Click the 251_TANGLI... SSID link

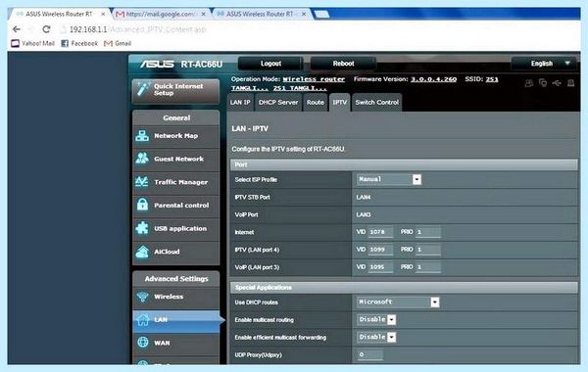click(300, 88)
